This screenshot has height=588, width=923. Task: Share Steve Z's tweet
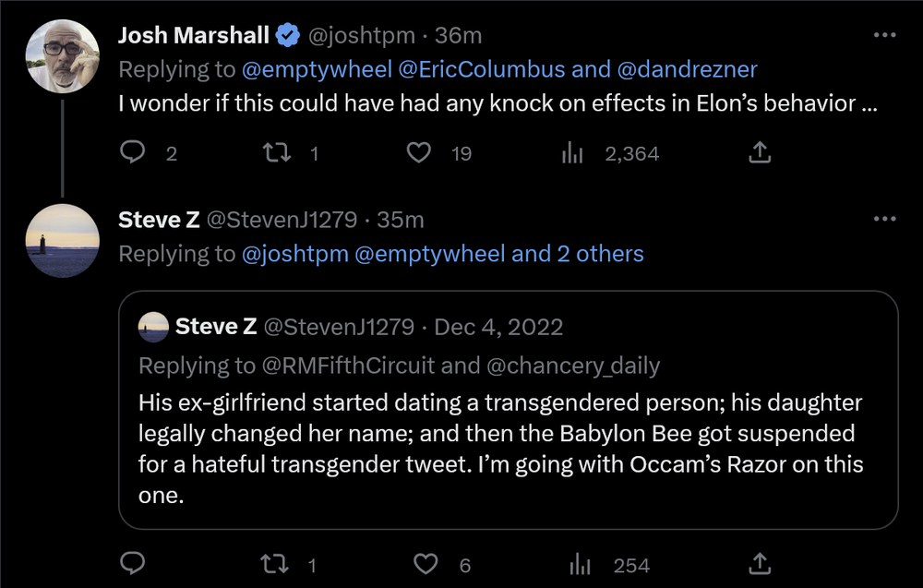(x=759, y=564)
